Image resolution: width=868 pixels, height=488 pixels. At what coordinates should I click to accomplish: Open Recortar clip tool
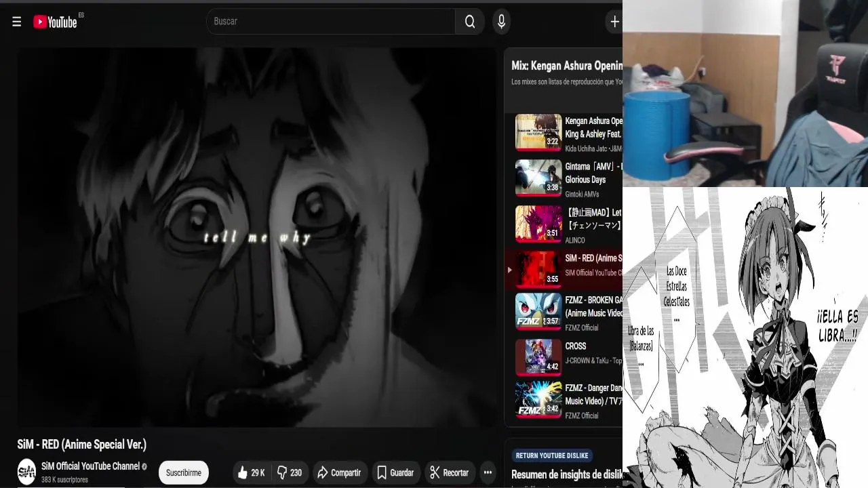(x=450, y=472)
